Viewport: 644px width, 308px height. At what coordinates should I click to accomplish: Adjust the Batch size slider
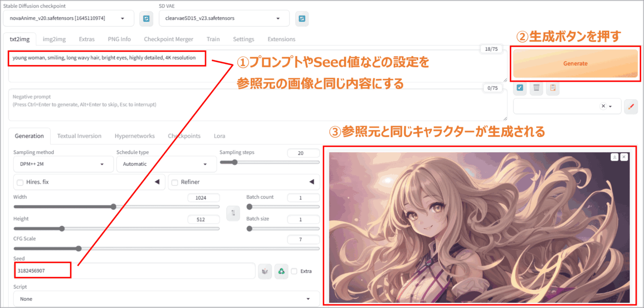pyautogui.click(x=283, y=229)
